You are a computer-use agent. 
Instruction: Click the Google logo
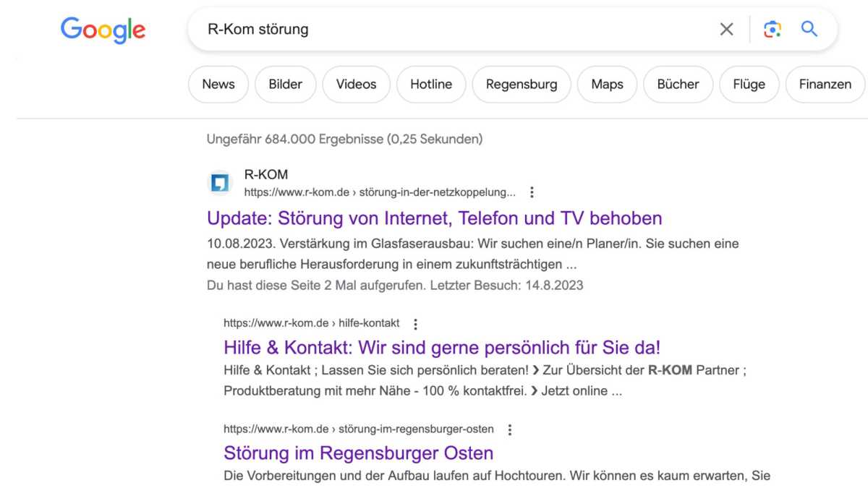click(103, 30)
